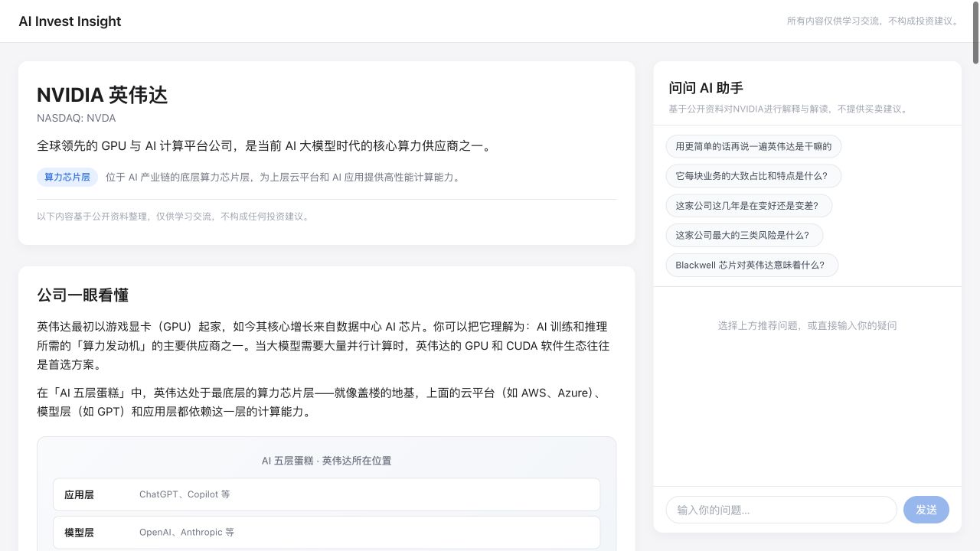Click the NVIDIA 英伟达 heading

(102, 95)
